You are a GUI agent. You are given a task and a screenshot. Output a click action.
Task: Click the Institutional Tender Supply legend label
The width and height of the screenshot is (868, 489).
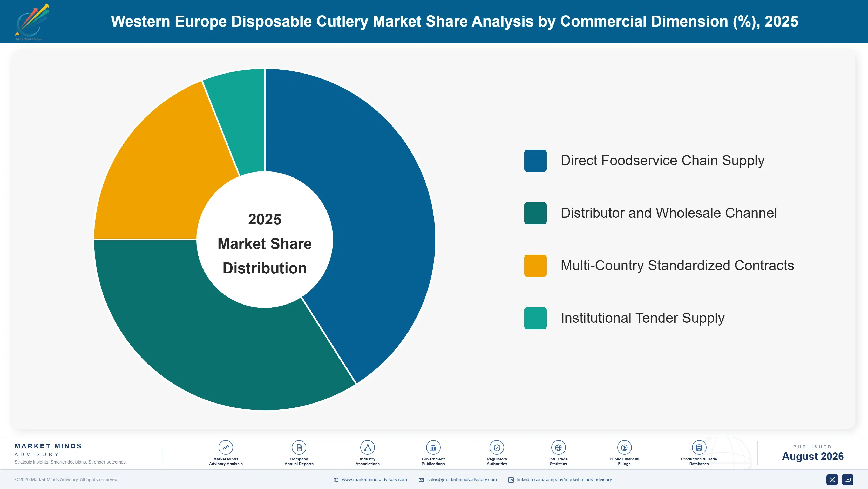(642, 318)
